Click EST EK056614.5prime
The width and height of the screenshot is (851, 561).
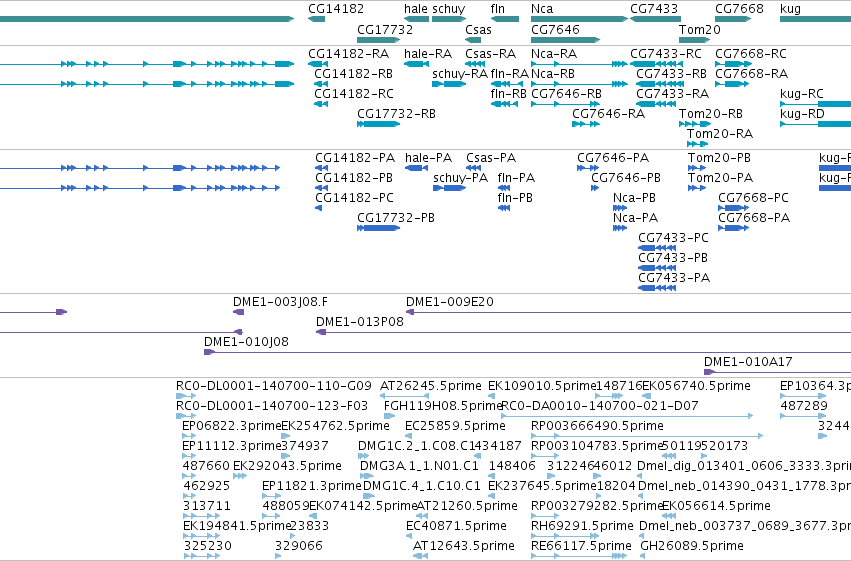tap(716, 507)
